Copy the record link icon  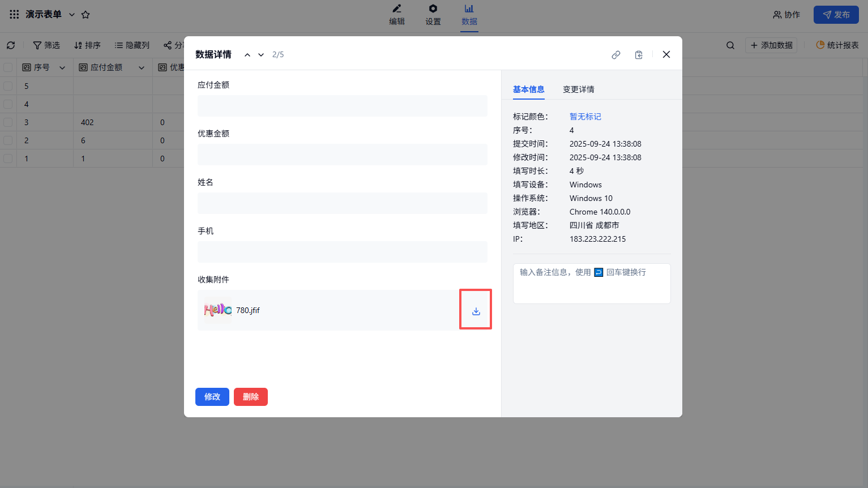(x=616, y=55)
